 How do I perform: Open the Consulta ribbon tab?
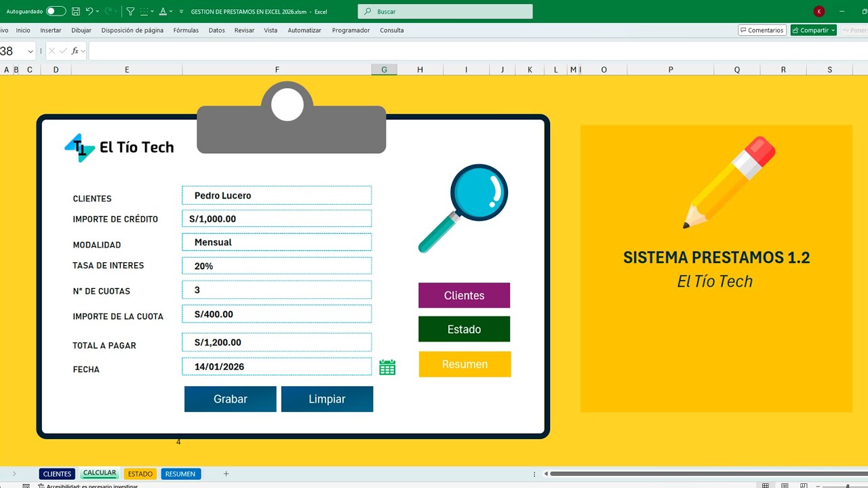(x=392, y=30)
